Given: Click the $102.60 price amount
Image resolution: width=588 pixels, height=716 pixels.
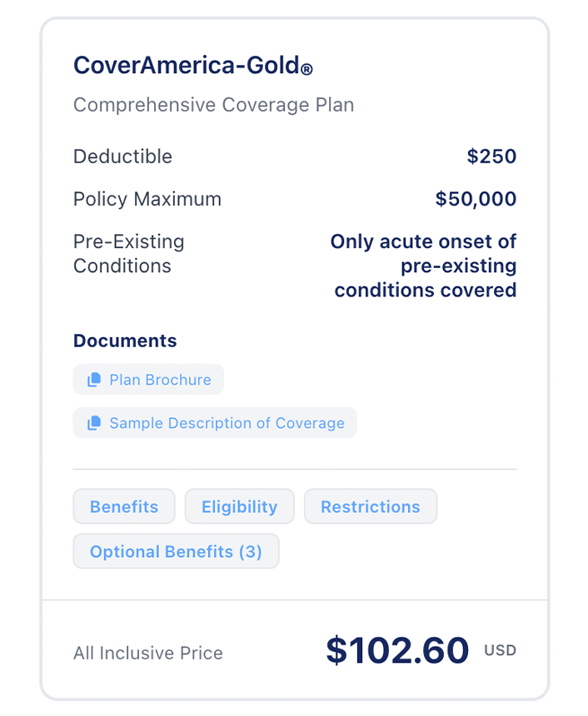Looking at the screenshot, I should tap(397, 650).
